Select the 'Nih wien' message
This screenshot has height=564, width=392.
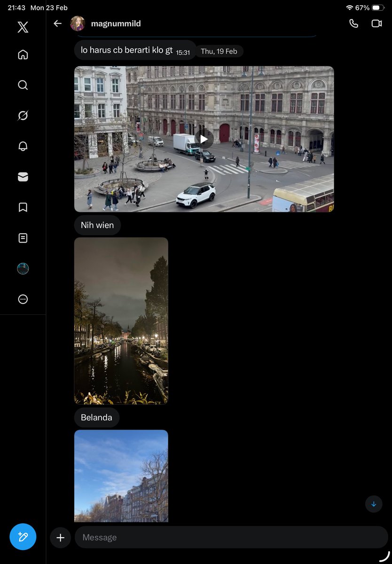[x=97, y=225]
